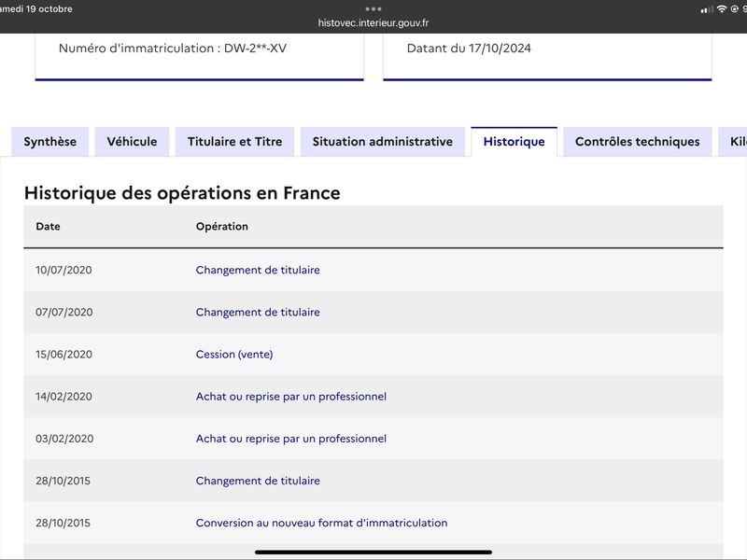The image size is (747, 560).
Task: Tap the home indicator bar
Action: pos(373,553)
